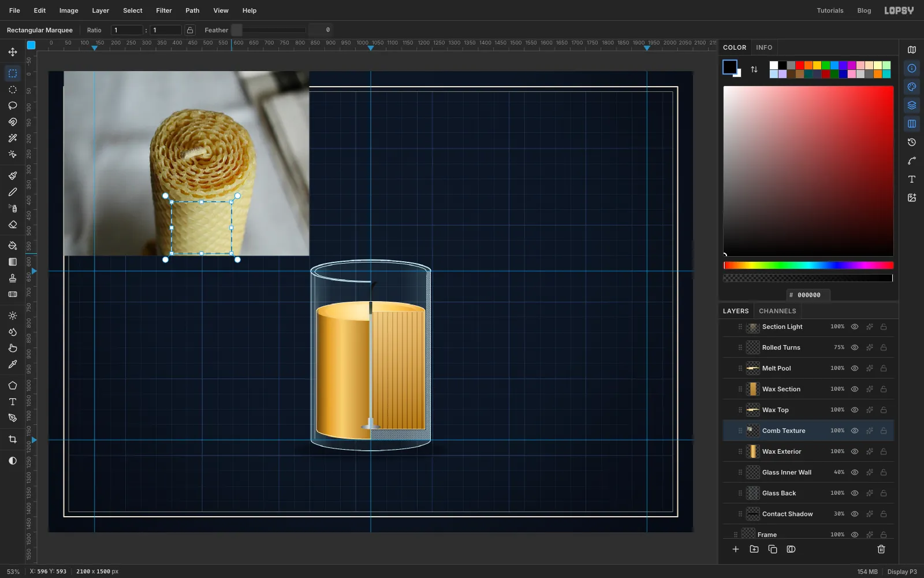Open the Path menu
Viewport: 924px width, 578px height.
192,10
